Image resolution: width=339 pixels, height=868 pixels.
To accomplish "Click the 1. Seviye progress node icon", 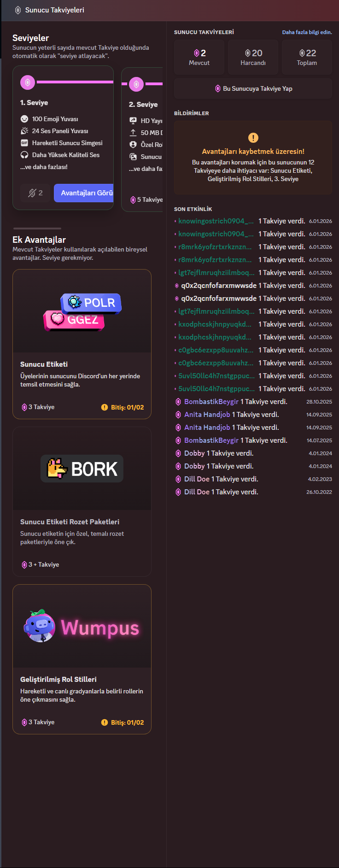I will click(x=28, y=82).
